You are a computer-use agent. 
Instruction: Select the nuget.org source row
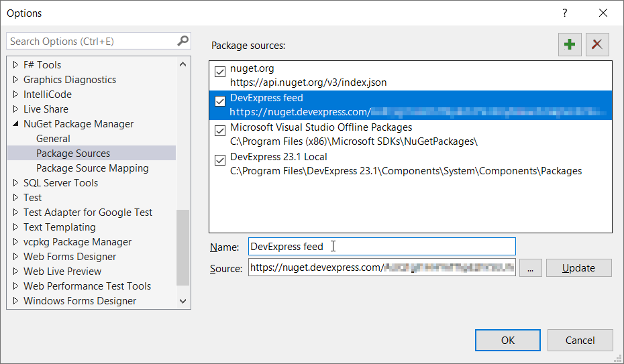pos(410,76)
